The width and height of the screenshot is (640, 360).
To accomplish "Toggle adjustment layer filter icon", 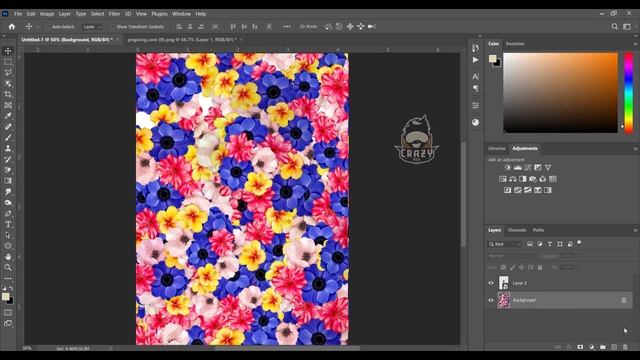I will click(x=540, y=244).
